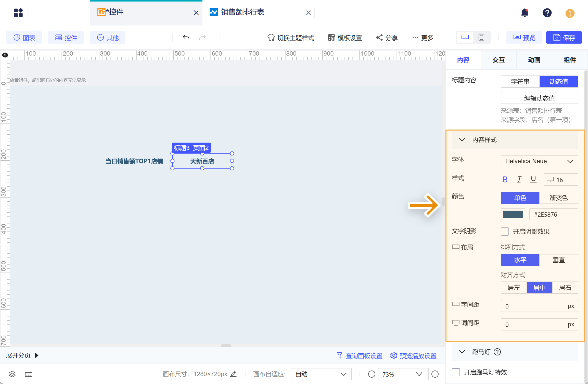Open the canvas adaptive 自动 dropdown
This screenshot has height=384, width=588.
click(x=321, y=374)
